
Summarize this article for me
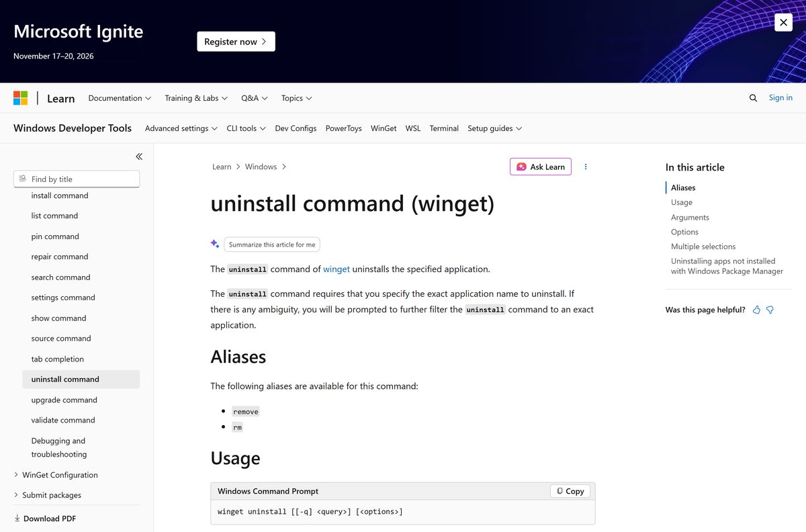pyautogui.click(x=272, y=245)
